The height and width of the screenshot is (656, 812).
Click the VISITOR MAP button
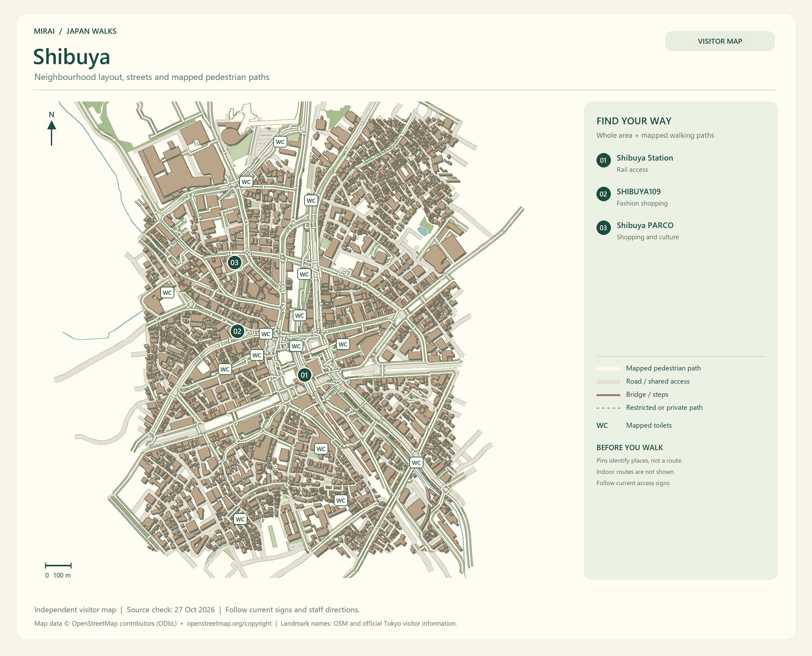(x=720, y=41)
